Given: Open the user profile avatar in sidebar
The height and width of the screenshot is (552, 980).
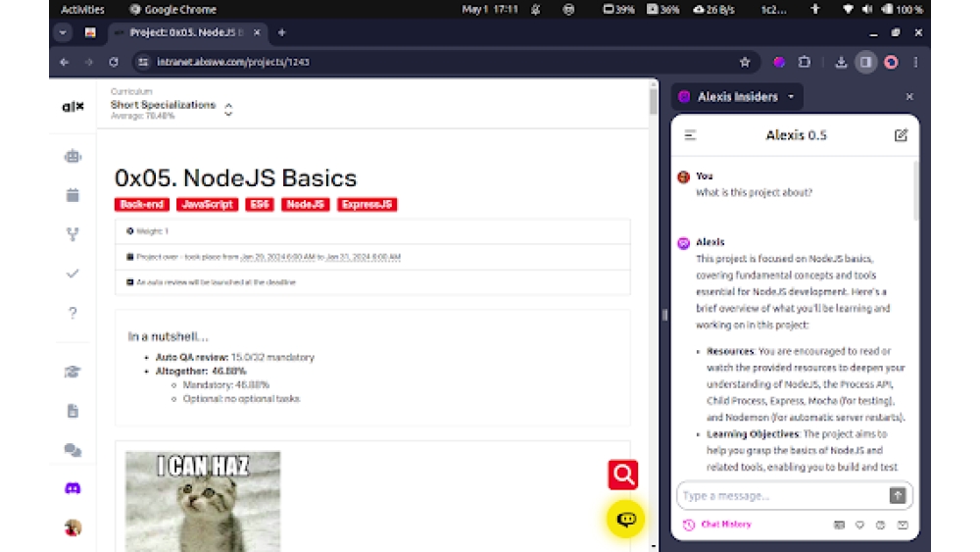Looking at the screenshot, I should coord(73,527).
